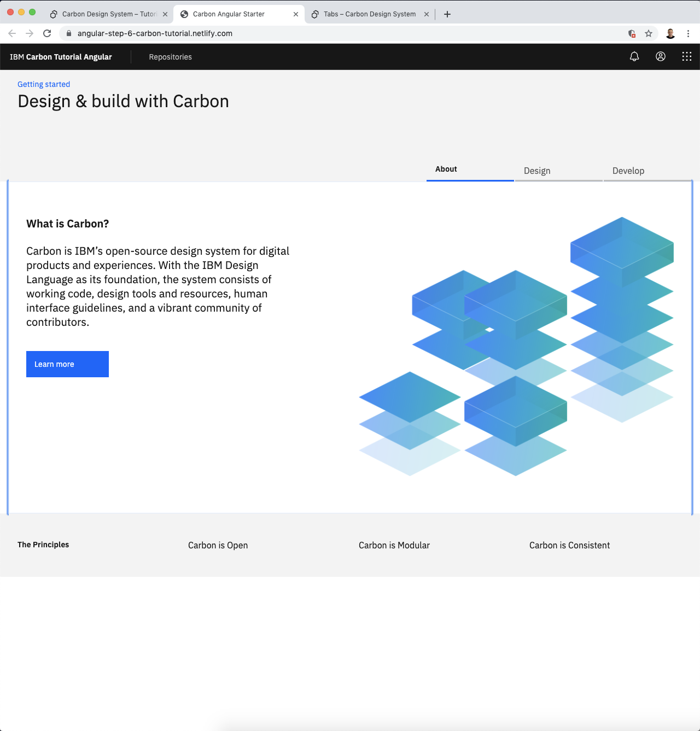View site info via the lock icon

click(x=68, y=33)
